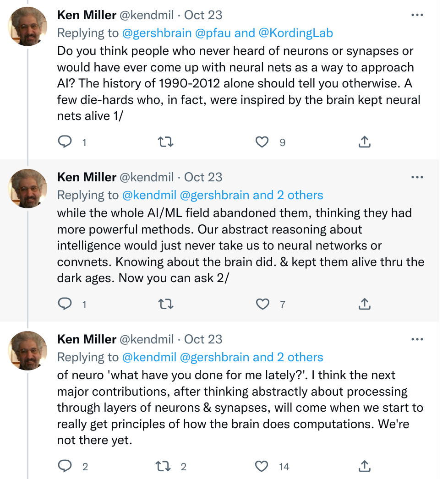Open more options for the second tweet

pos(417,177)
